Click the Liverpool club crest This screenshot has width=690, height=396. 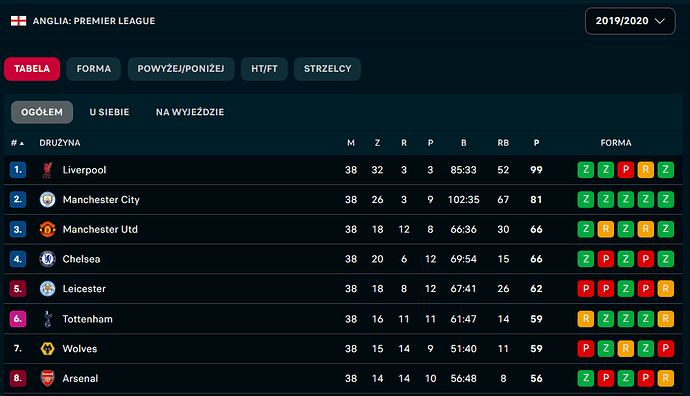48,170
